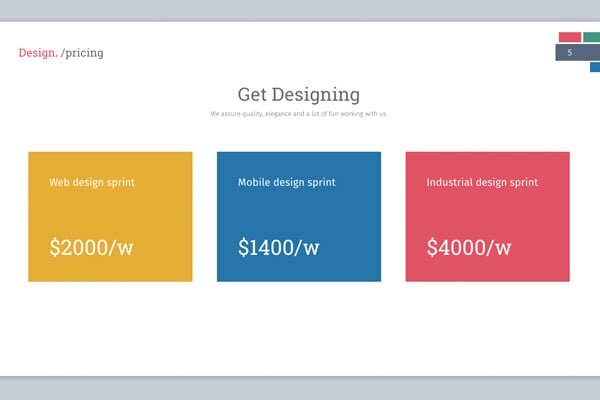The image size is (600, 400).
Task: Click the "/pricing" breadcrumb label
Action: (82, 53)
